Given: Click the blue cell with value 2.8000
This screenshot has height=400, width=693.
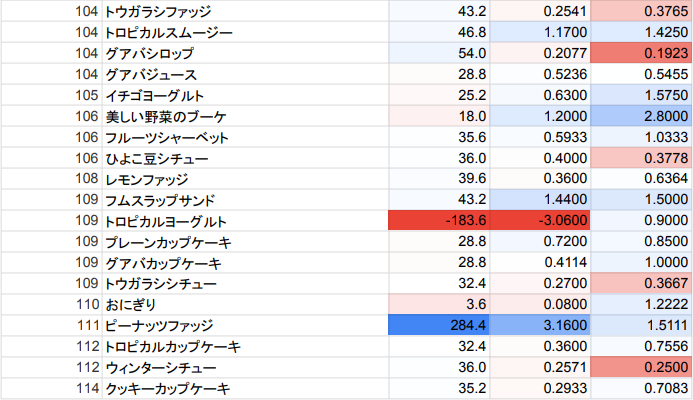Looking at the screenshot, I should (641, 116).
